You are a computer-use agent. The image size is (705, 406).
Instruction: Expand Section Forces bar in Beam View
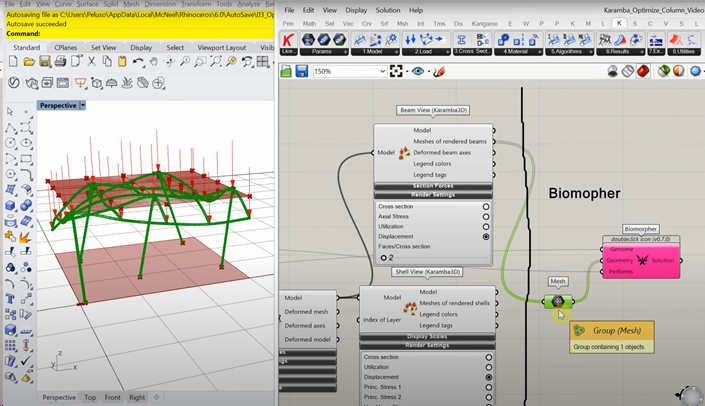pos(433,186)
